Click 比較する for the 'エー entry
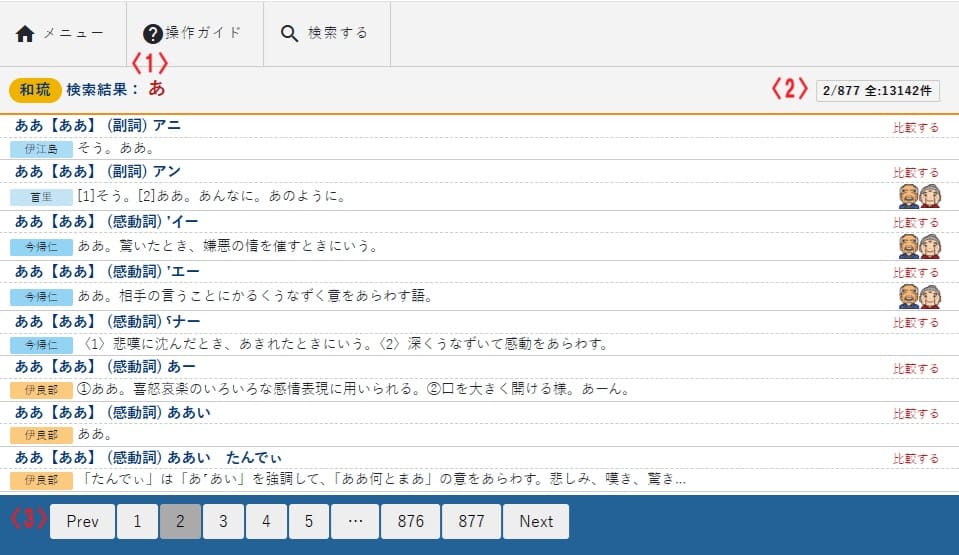The image size is (959, 555). click(x=916, y=273)
